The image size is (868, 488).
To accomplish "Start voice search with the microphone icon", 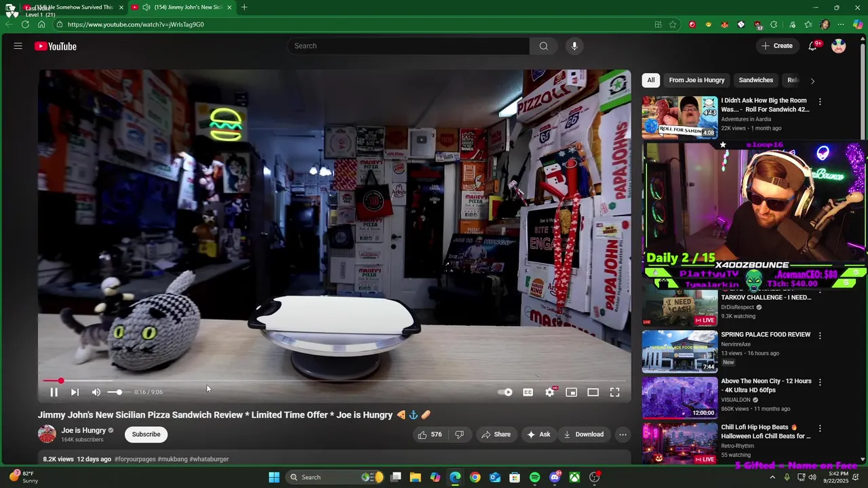I will tap(574, 46).
